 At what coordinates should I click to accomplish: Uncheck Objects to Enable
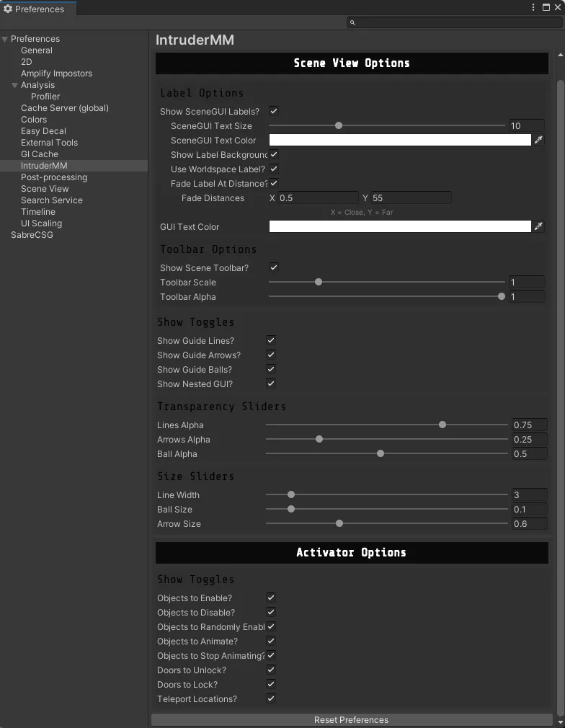click(x=271, y=598)
